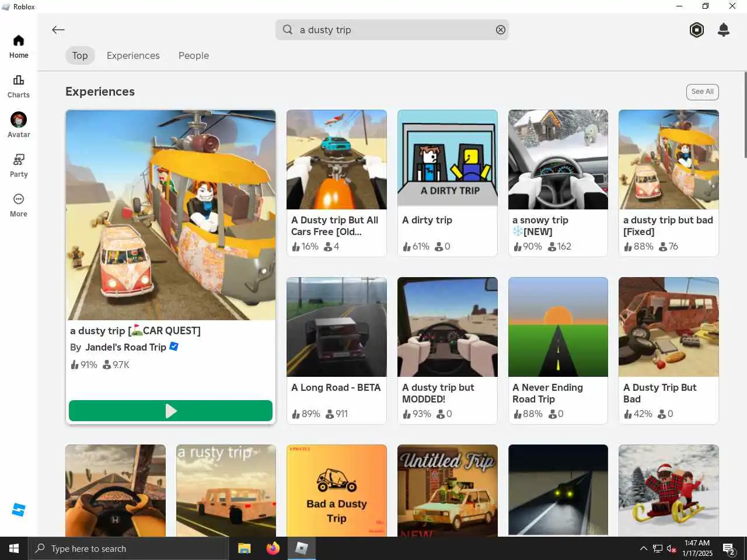The width and height of the screenshot is (747, 560).
Task: Switch to the People tab
Action: (x=194, y=55)
